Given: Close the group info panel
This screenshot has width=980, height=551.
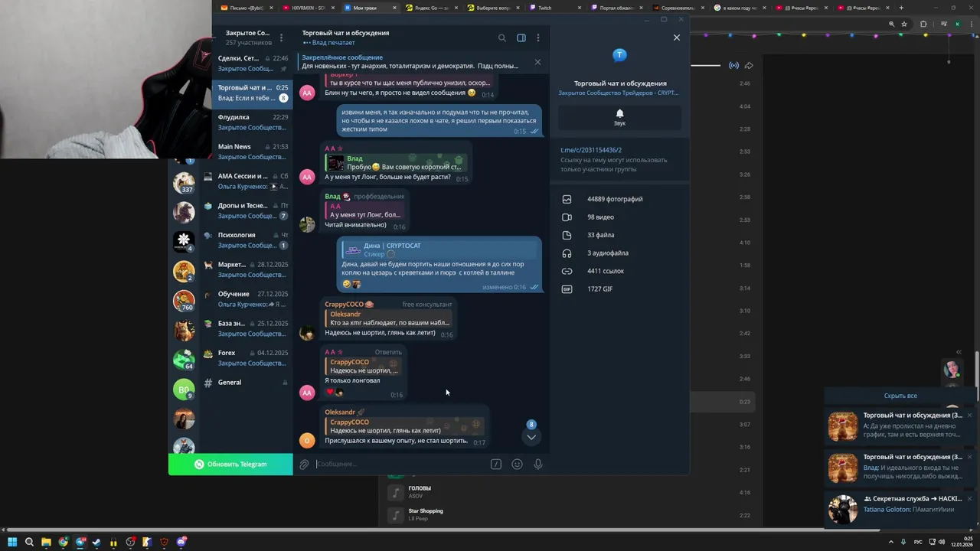Looking at the screenshot, I should tap(676, 37).
